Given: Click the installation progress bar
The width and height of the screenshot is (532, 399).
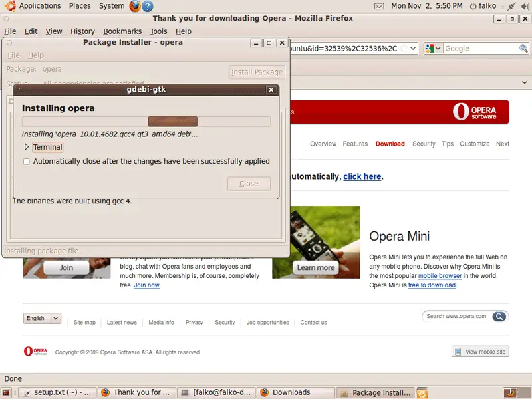Looking at the screenshot, I should tap(146, 122).
